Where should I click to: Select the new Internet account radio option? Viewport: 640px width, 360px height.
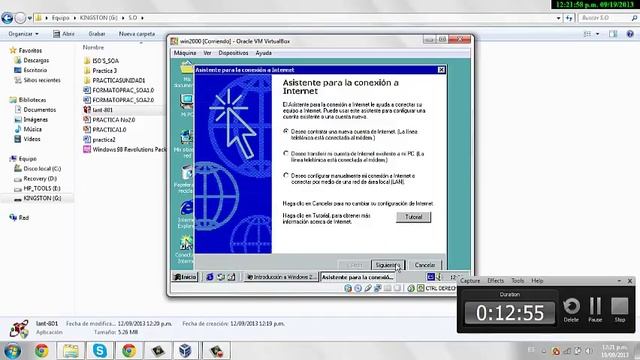tap(286, 131)
